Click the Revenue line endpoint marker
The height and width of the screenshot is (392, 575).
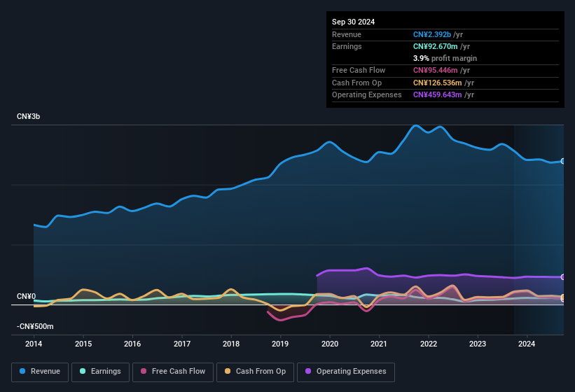[x=563, y=161]
